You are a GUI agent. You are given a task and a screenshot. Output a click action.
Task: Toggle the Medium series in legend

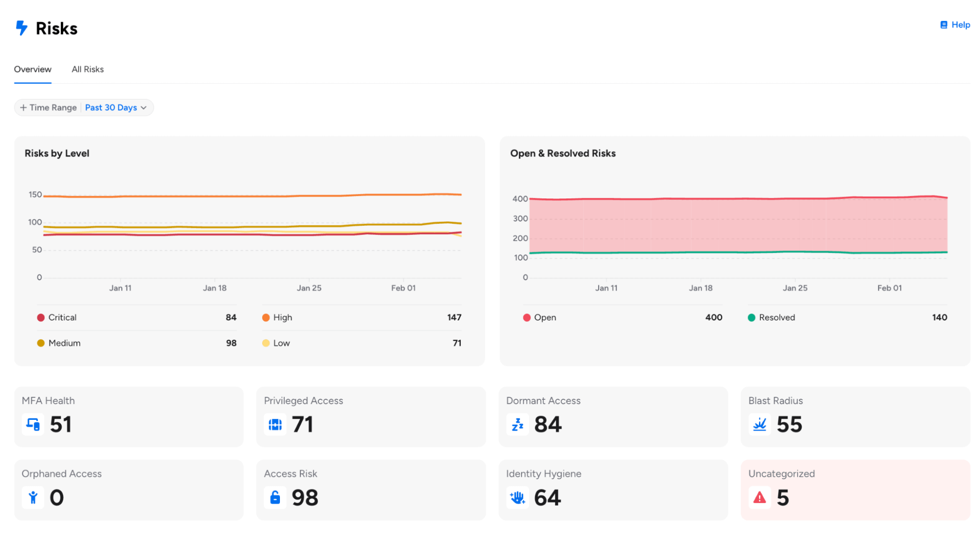64,343
